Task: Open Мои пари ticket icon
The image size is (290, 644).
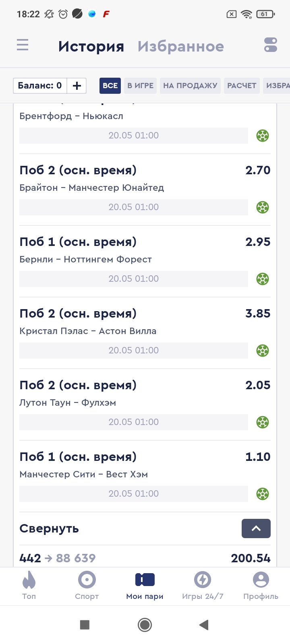Action: pos(145,585)
